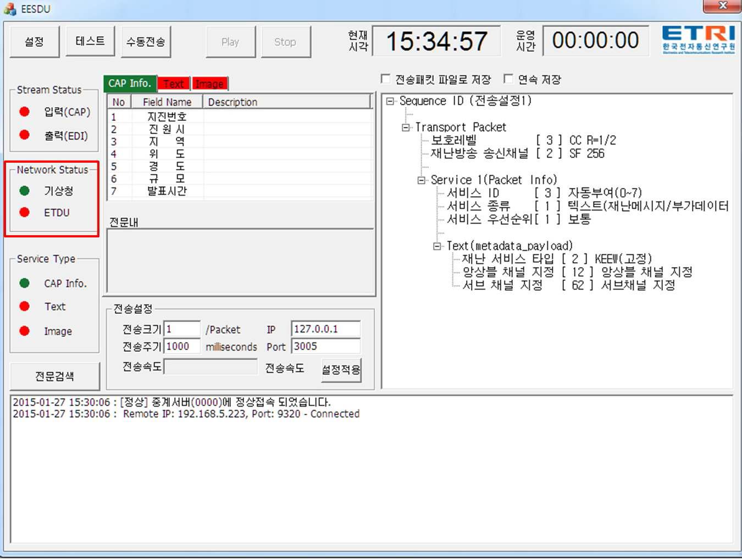Screen dimensions: 742x560
Task: Select the 지진번호 row
Action: point(240,117)
